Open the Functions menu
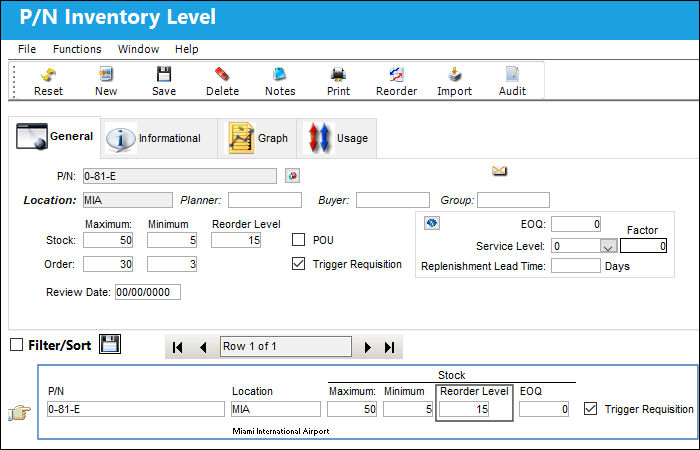700x450 pixels. pos(77,49)
